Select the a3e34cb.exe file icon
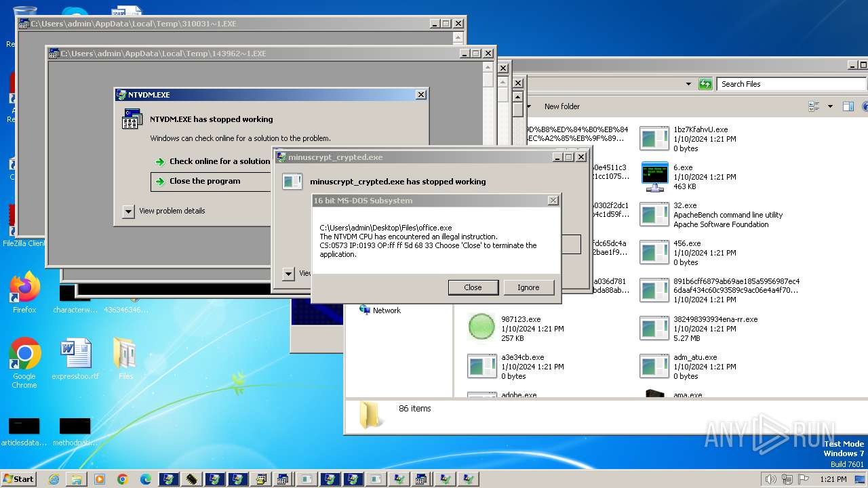The image size is (868, 488). coord(482,366)
